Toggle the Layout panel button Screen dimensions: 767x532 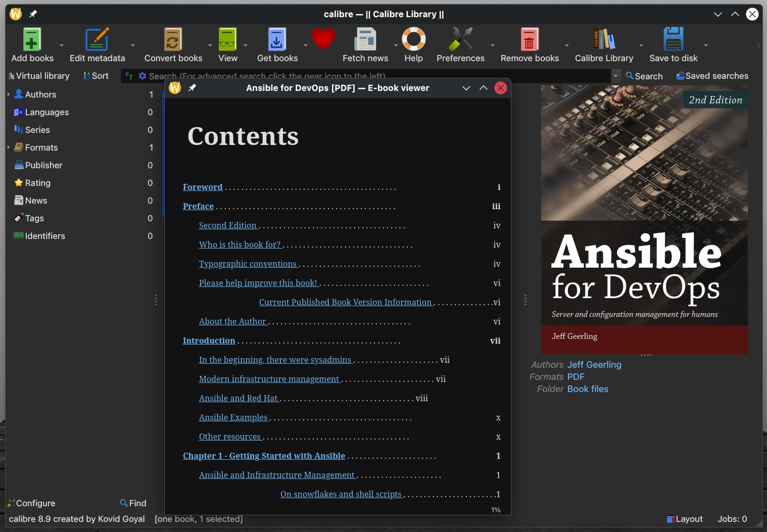point(685,519)
